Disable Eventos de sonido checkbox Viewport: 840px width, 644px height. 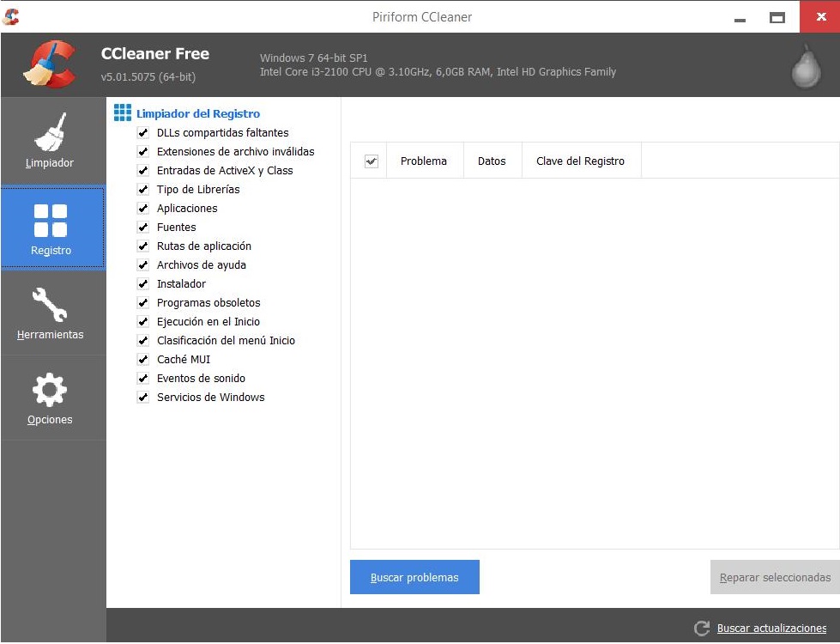(x=143, y=379)
